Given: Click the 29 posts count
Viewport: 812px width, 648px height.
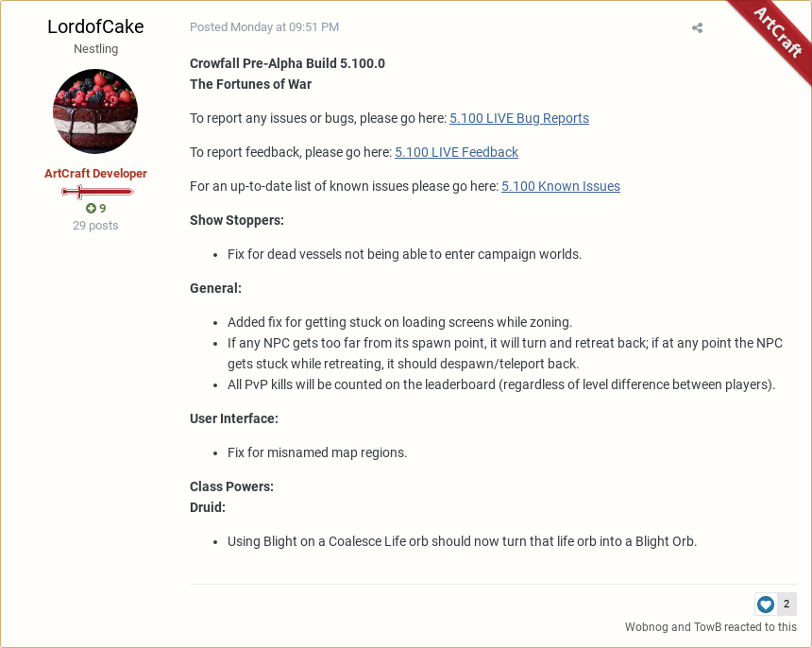Looking at the screenshot, I should [95, 226].
